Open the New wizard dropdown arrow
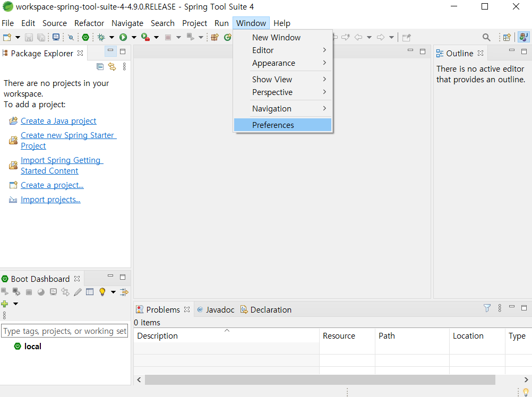532x397 pixels. point(18,37)
